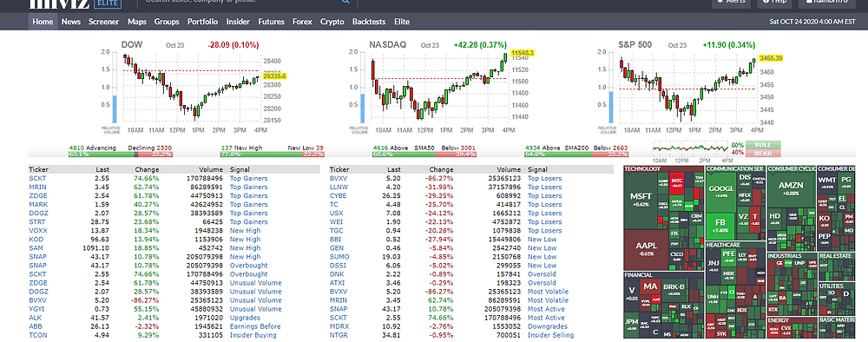Click the S&P 500 relative volume bar
868x342 pixels.
point(611,108)
